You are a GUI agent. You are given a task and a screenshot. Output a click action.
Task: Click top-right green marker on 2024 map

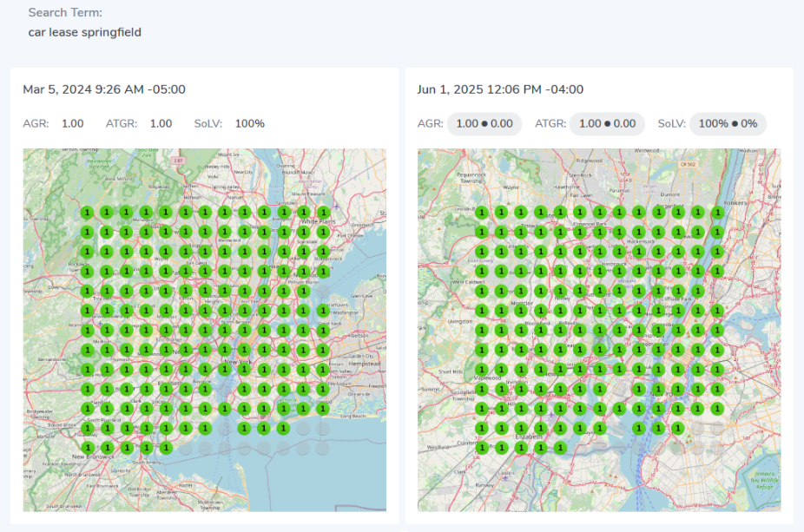323,212
